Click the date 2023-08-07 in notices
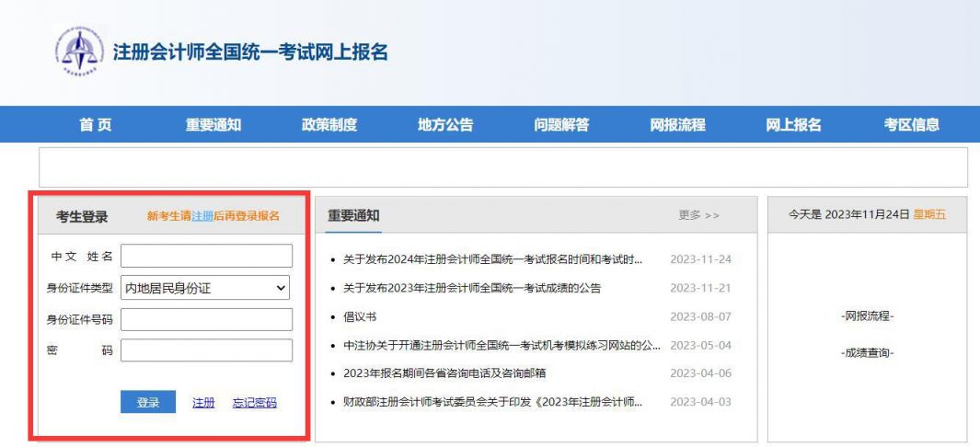The width and height of the screenshot is (980, 447). click(700, 316)
